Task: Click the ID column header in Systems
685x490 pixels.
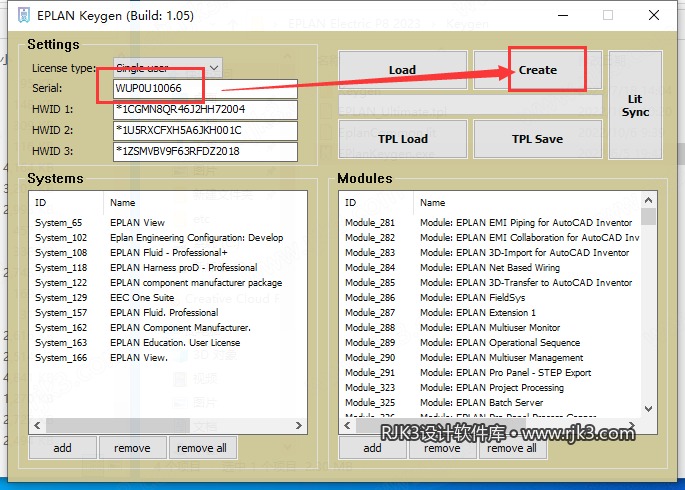Action: tap(66, 203)
